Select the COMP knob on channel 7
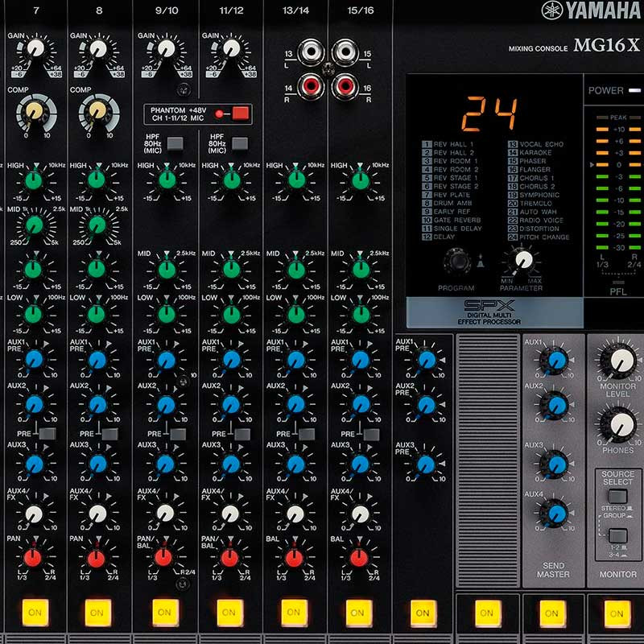Image resolution: width=644 pixels, height=644 pixels. click(35, 111)
